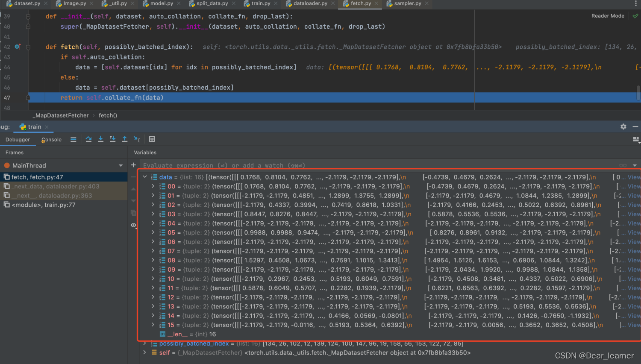
Task: Click the Step Over icon
Action: pyautogui.click(x=88, y=139)
